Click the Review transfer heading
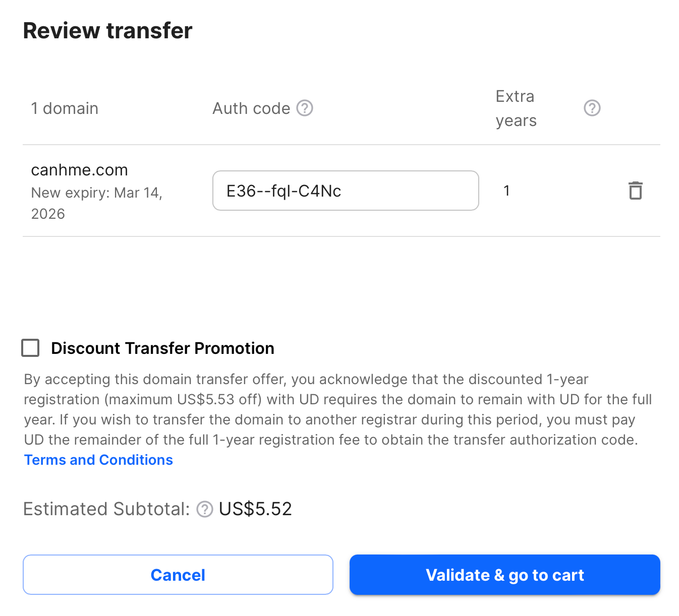The width and height of the screenshot is (679, 616). [x=107, y=31]
